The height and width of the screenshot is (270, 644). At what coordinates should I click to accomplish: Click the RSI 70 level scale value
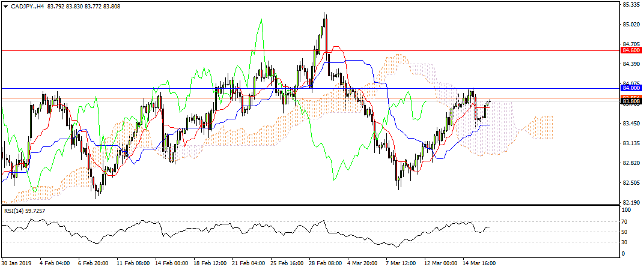[x=625, y=221]
